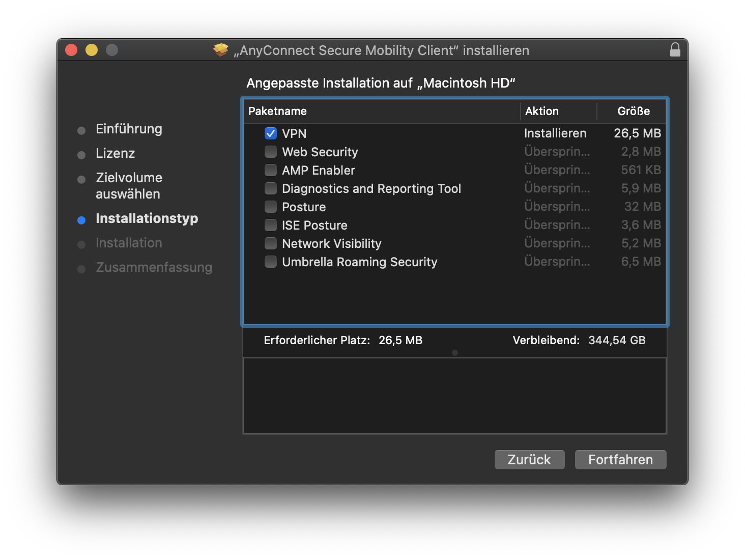Screen dimensions: 745x560
Task: Enable the Web Security package
Action: 271,152
